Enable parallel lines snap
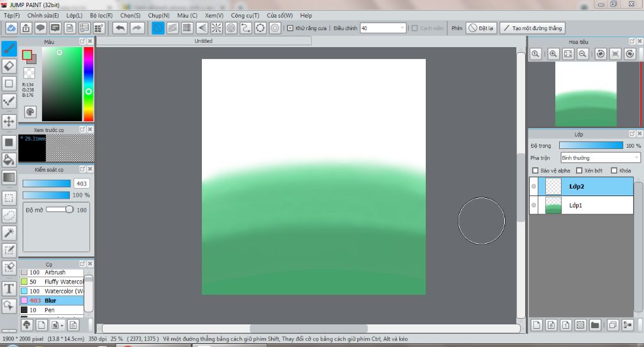The height and width of the screenshot is (347, 644). pyautogui.click(x=172, y=28)
